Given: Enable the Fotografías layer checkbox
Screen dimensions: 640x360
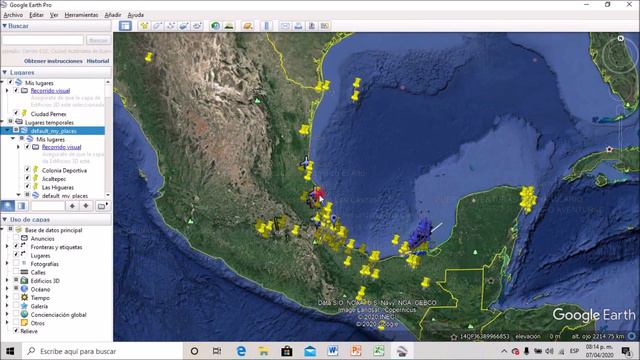Looking at the screenshot, I should (x=16, y=263).
